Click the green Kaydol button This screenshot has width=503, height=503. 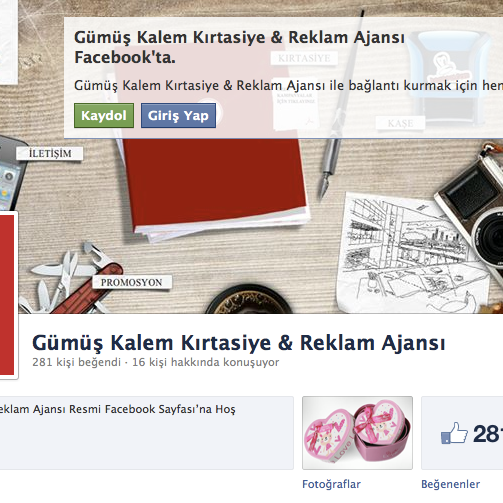pyautogui.click(x=104, y=115)
